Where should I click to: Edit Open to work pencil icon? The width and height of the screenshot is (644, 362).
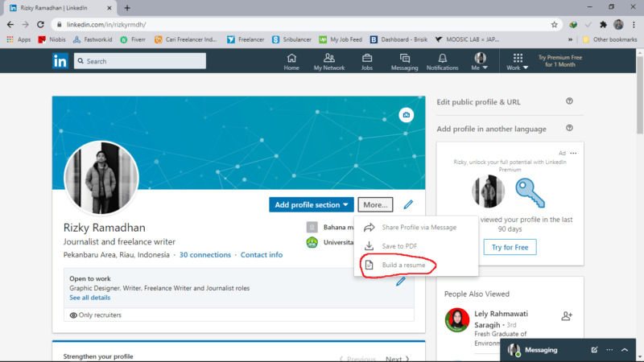[x=401, y=282]
